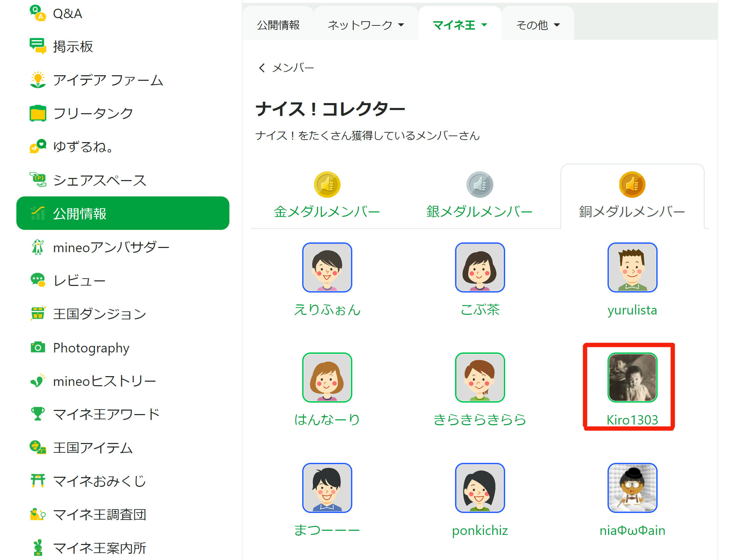Click the Q&A sidebar icon
The image size is (729, 560).
click(38, 13)
